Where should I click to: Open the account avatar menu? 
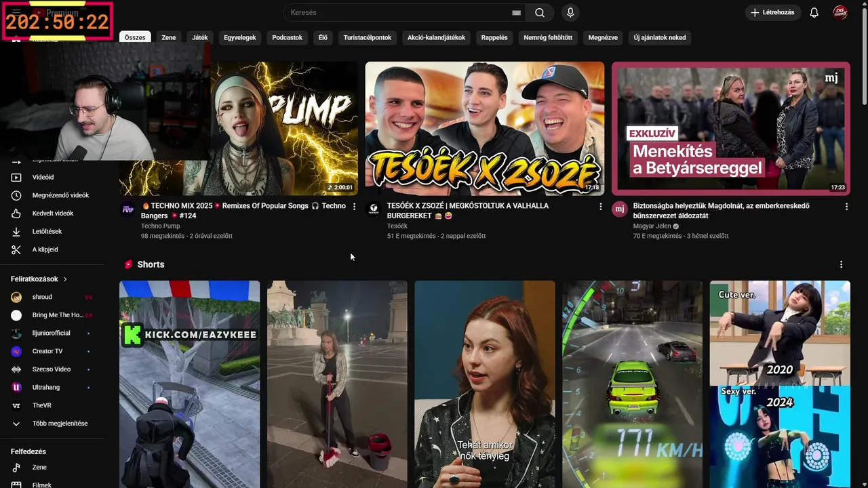[841, 12]
